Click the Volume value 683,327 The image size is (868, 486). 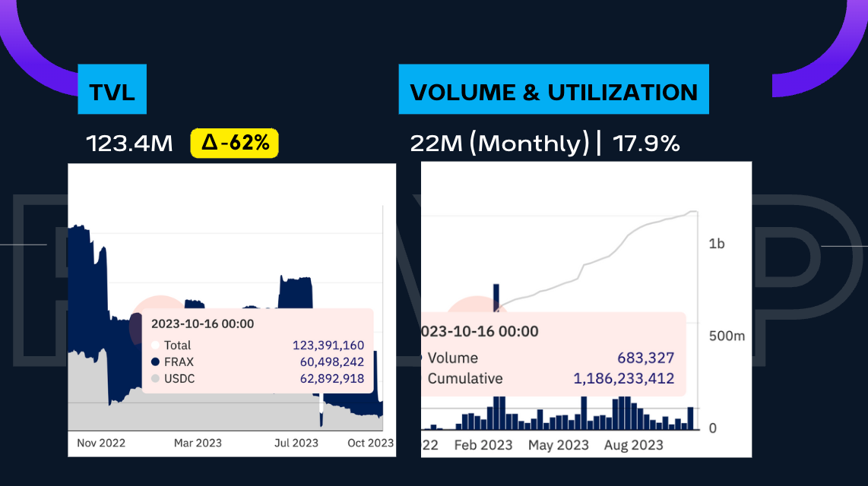pyautogui.click(x=645, y=358)
